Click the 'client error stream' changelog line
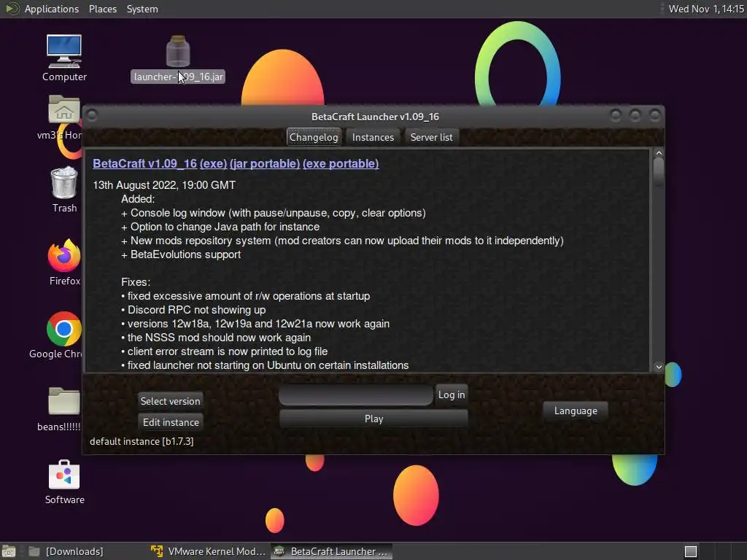Image resolution: width=747 pixels, height=560 pixels. point(225,351)
